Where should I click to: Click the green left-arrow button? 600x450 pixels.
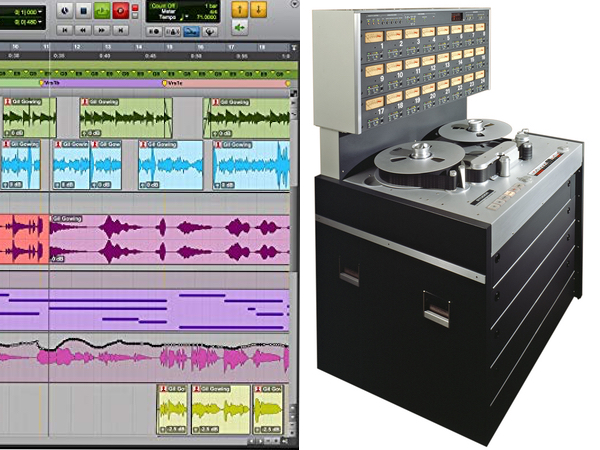[240, 28]
